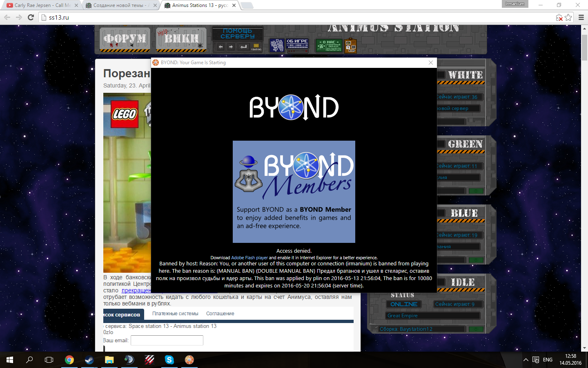Open the green О НАС panel

tap(329, 45)
